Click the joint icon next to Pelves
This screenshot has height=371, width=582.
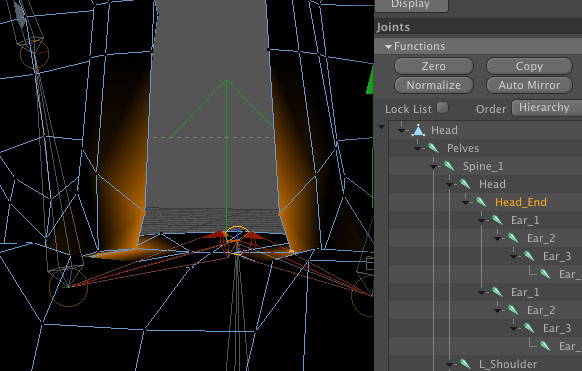(433, 148)
